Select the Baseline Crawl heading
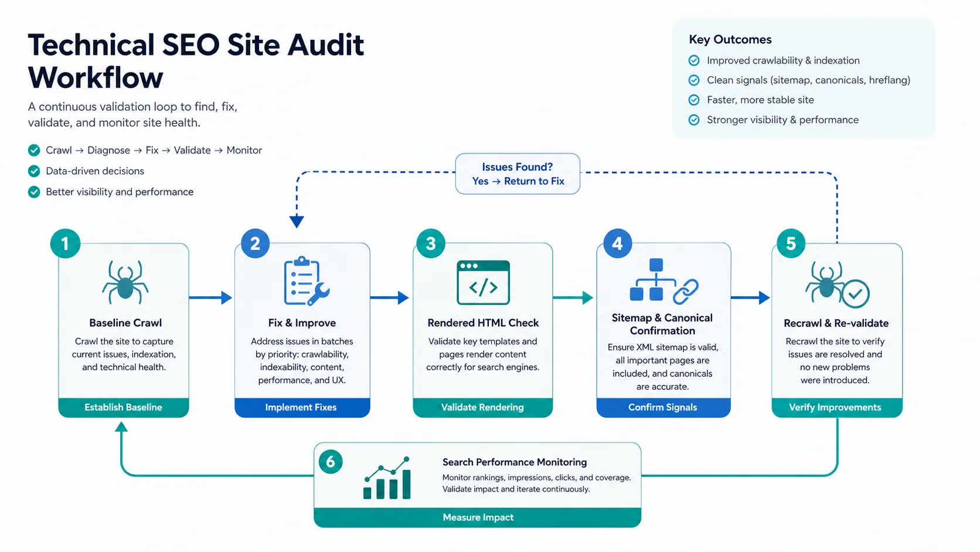This screenshot has width=980, height=552. [125, 323]
